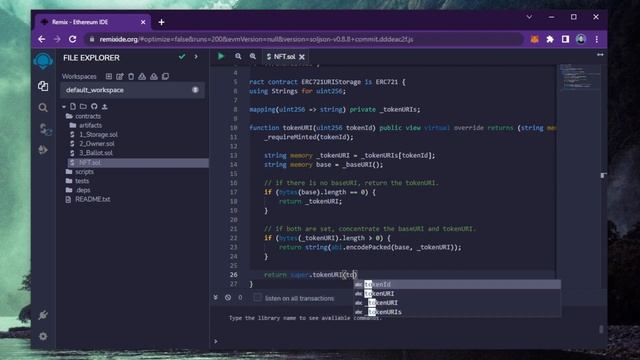This screenshot has height=360, width=640.
Task: Click line 26 in the editor gutter
Action: pyautogui.click(x=233, y=275)
